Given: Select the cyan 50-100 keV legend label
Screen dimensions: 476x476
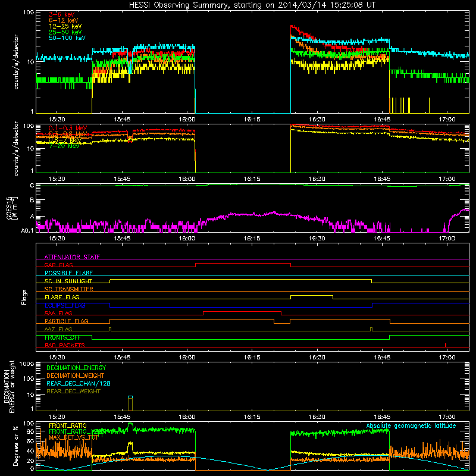Looking at the screenshot, I should coord(67,38).
